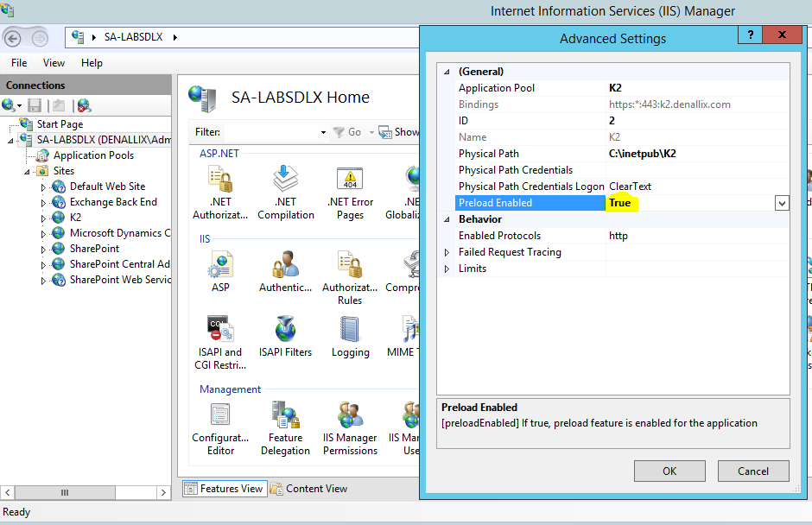
Task: Expand Failed Request Tracing settings
Action: (447, 252)
